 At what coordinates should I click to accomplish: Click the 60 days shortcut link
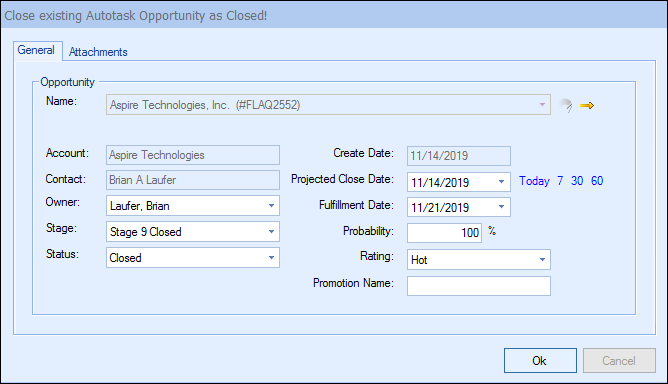coord(597,181)
